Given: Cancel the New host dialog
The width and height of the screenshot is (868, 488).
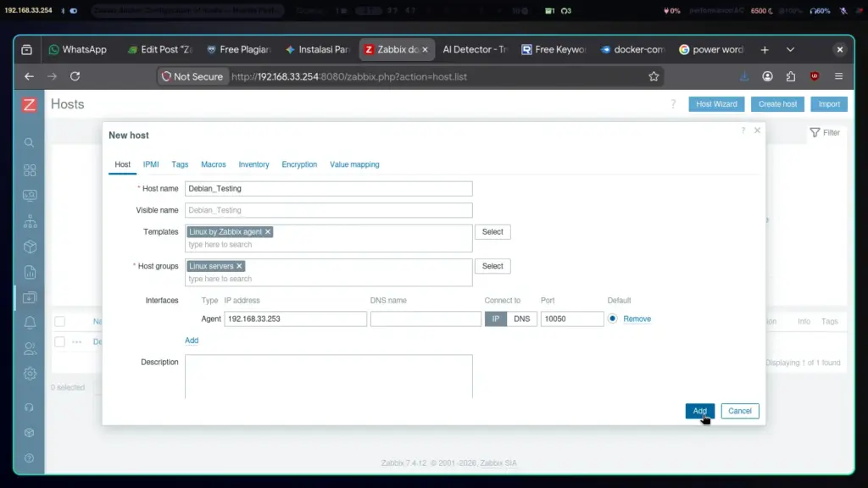Looking at the screenshot, I should pyautogui.click(x=739, y=411).
